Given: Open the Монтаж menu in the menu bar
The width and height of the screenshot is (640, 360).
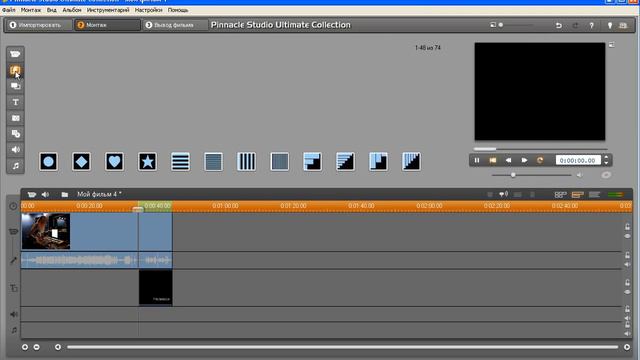Looking at the screenshot, I should coord(31,10).
